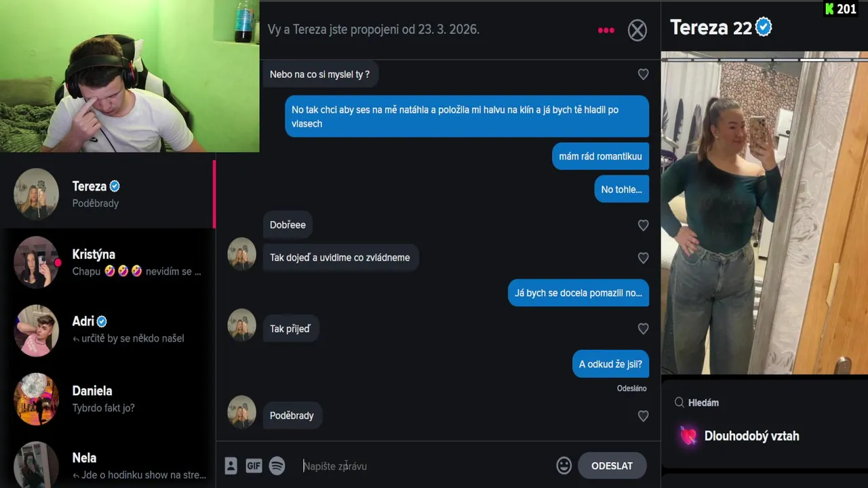The image size is (868, 488).
Task: Send the message with ODESLAT button
Action: click(x=612, y=466)
